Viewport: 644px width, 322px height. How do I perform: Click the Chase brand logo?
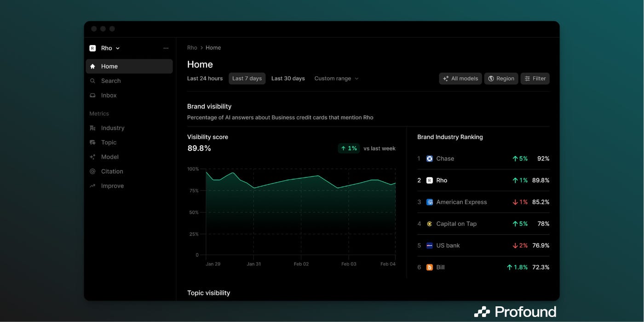430,159
